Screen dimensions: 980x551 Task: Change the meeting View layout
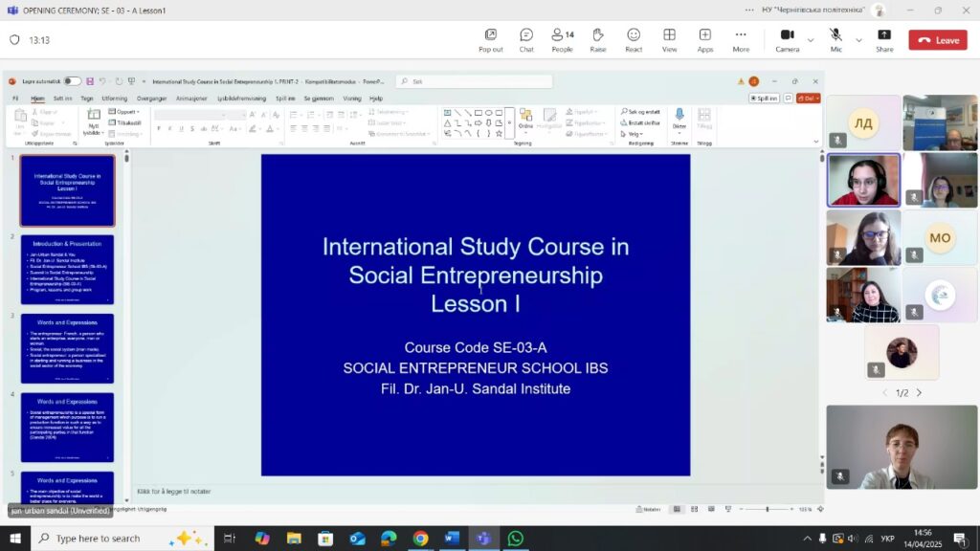click(x=669, y=40)
